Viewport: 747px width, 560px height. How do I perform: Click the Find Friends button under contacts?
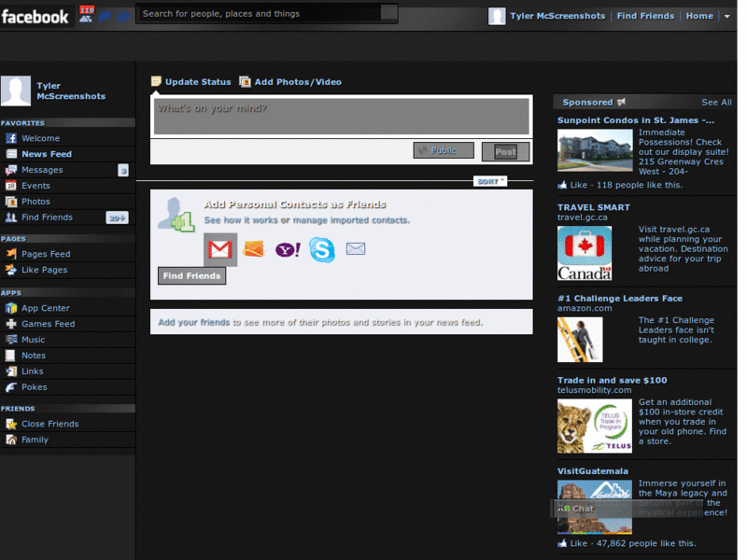[x=192, y=275]
